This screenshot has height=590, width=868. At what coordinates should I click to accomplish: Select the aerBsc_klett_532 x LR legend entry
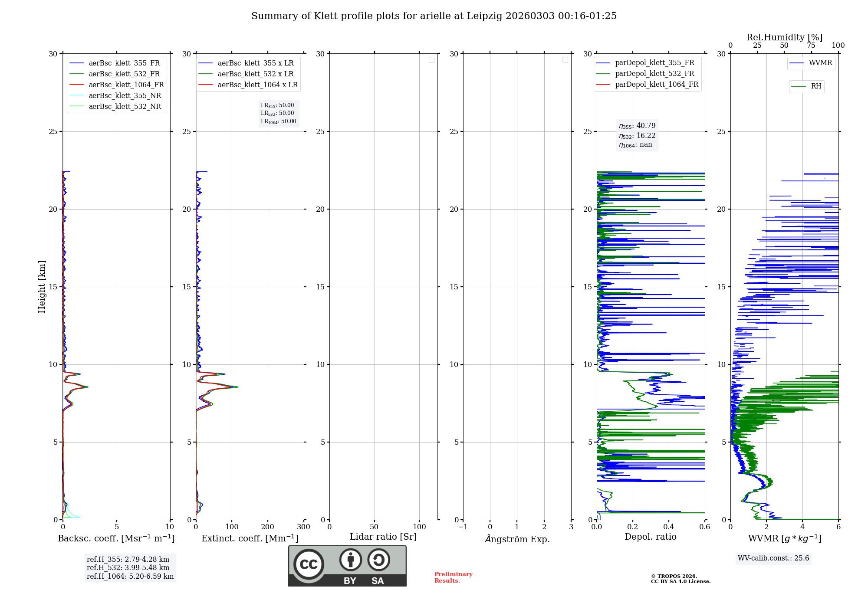point(255,74)
